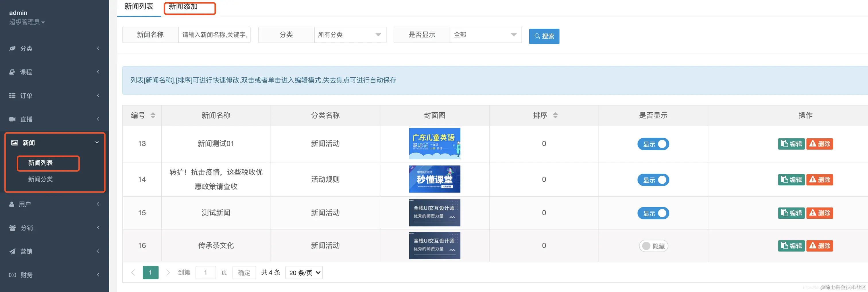Screen dimensions: 868x292
Task: Go to next page arrow
Action: click(x=168, y=273)
